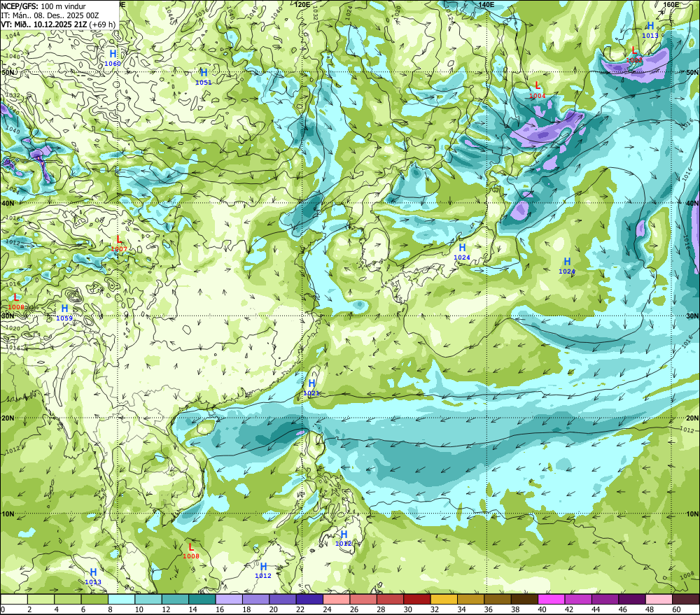Select the H 1024 marker over the open Pacific
Image resolution: width=700 pixels, height=615 pixels.
[x=567, y=266]
